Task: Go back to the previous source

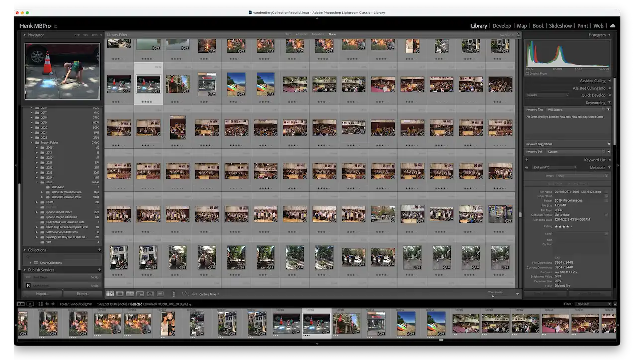Action: pyautogui.click(x=47, y=304)
